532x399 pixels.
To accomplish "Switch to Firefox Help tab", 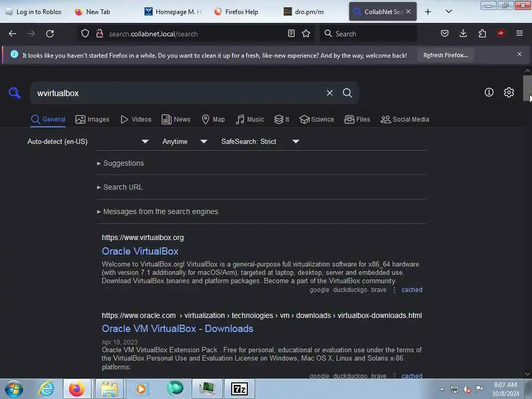I will pos(243,12).
